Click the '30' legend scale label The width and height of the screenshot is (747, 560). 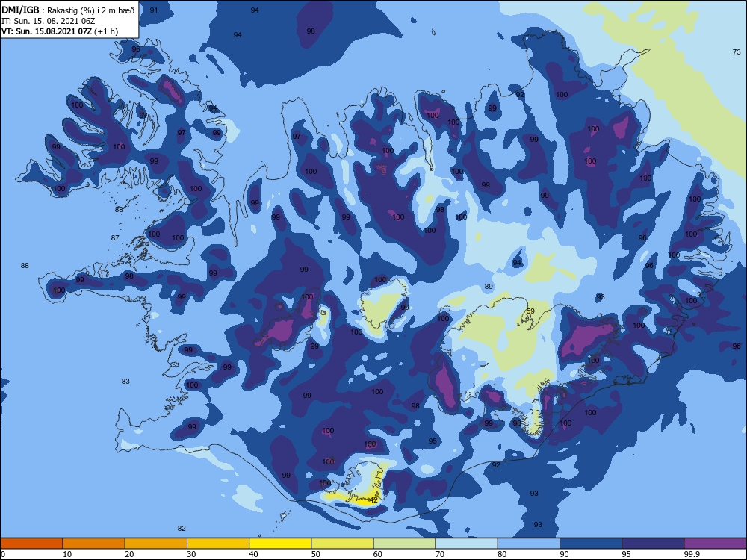pyautogui.click(x=191, y=554)
